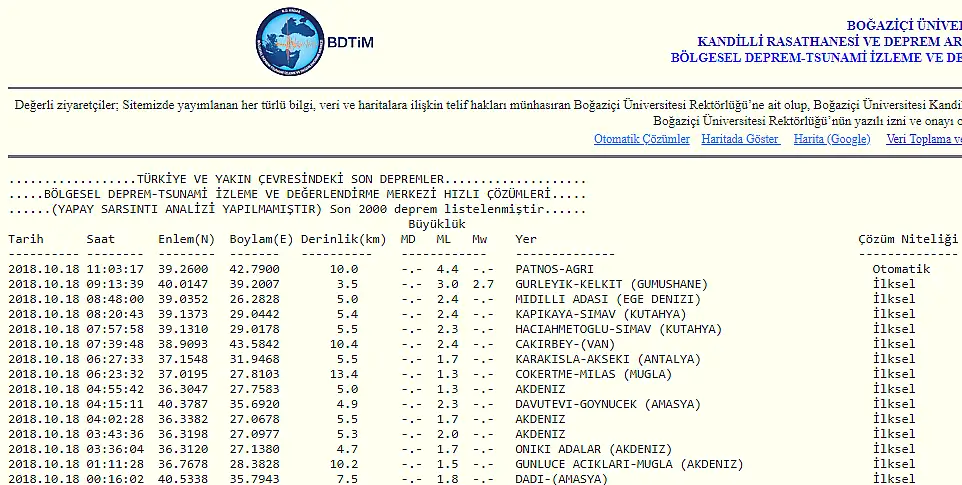The height and width of the screenshot is (485, 962).
Task: Click the longitude value 42.7900
Action: 255,269
